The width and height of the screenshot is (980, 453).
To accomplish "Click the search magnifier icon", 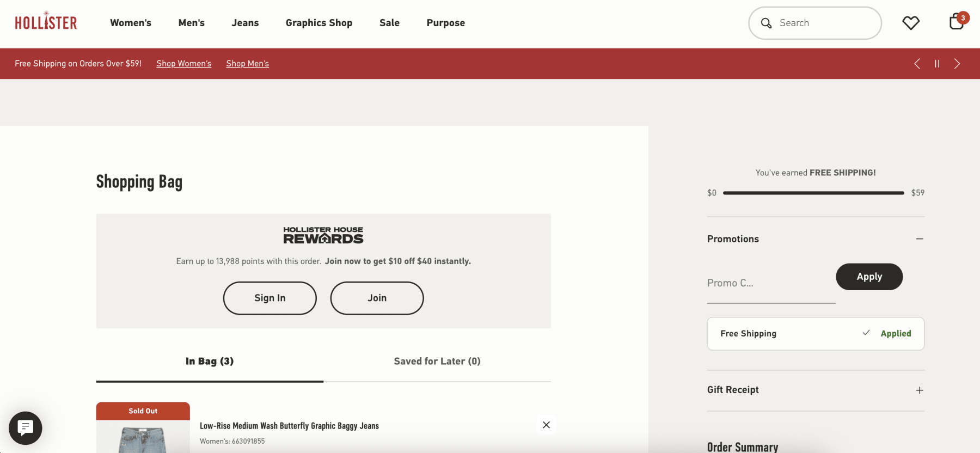I will (x=766, y=23).
